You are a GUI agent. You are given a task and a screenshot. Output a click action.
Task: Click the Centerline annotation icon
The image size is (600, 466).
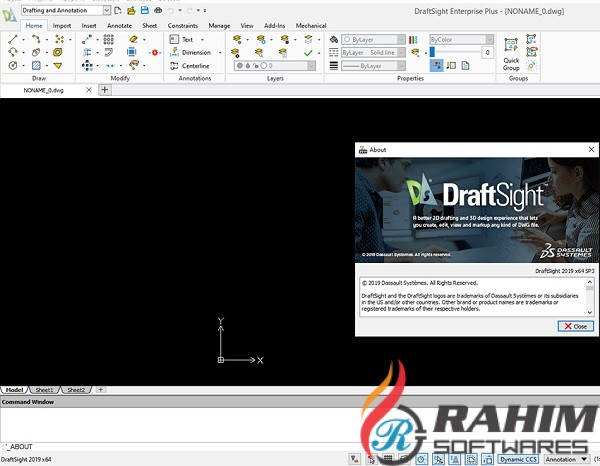tap(174, 65)
